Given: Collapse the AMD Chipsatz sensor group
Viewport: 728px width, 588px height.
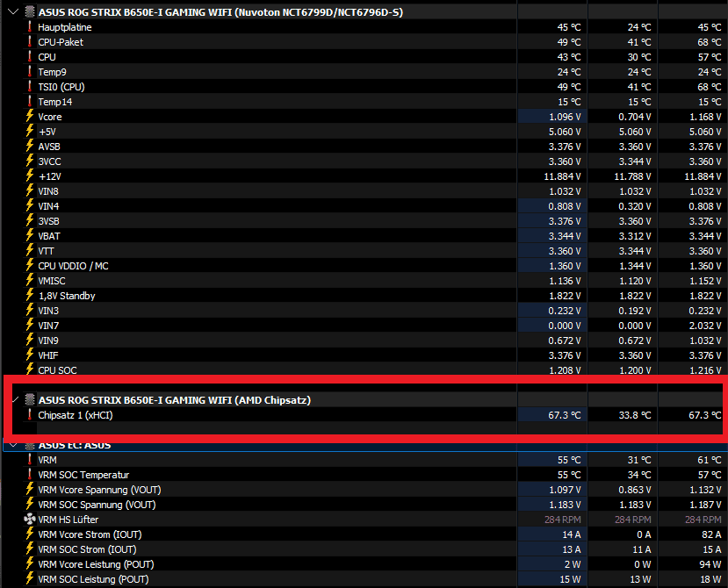Looking at the screenshot, I should coord(15,399).
